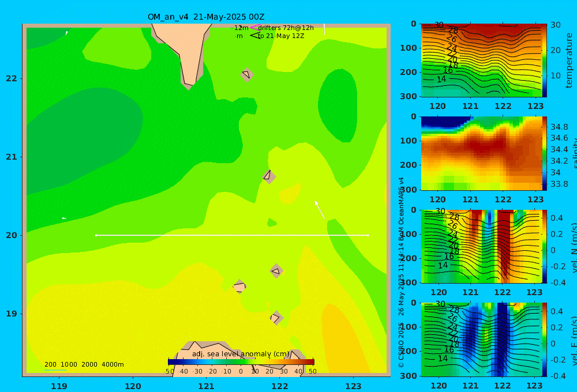The height and width of the screenshot is (392, 577).
Task: Click the map title OM_an_v4 21-May-2025 00Z
Action: 206,17
